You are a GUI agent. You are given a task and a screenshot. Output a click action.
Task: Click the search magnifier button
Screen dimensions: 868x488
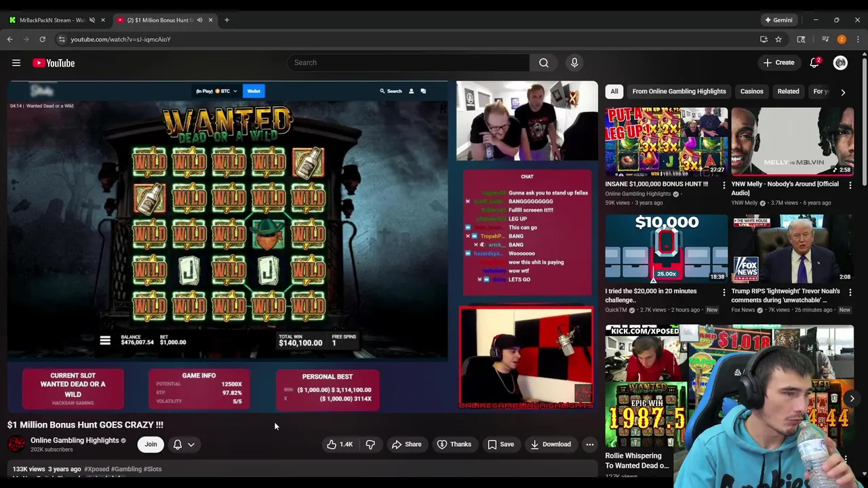[544, 62]
